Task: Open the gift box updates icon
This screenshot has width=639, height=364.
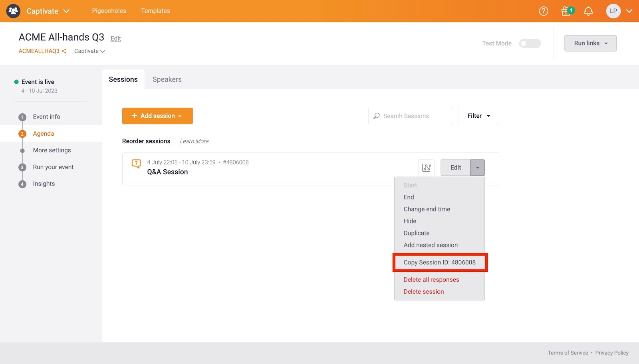Action: (566, 11)
